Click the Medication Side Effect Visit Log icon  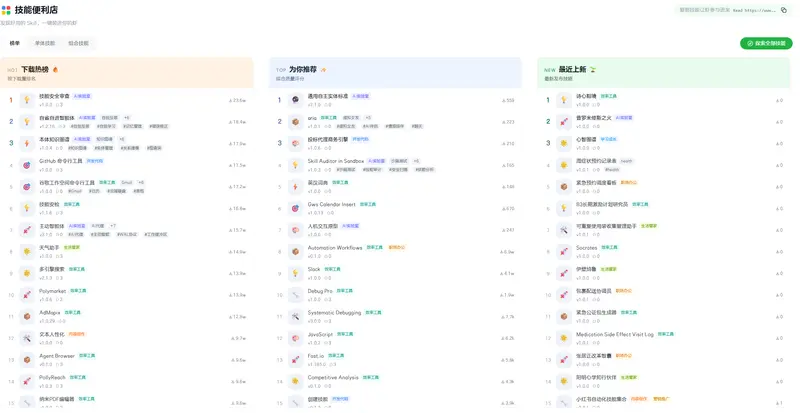tap(564, 338)
